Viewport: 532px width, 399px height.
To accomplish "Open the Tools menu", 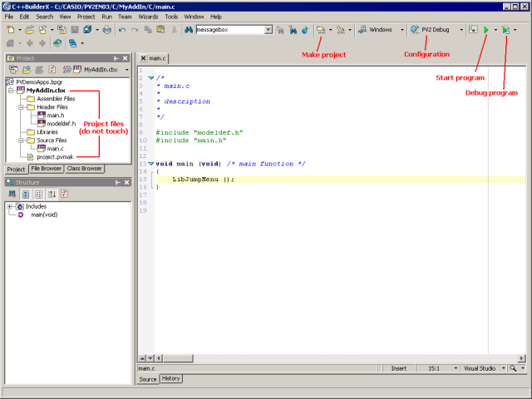I will point(171,17).
